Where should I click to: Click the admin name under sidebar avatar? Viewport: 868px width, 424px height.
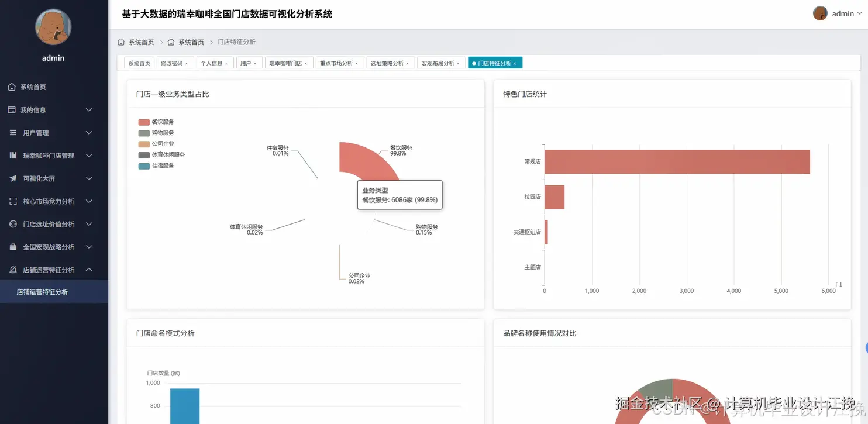[x=53, y=58]
